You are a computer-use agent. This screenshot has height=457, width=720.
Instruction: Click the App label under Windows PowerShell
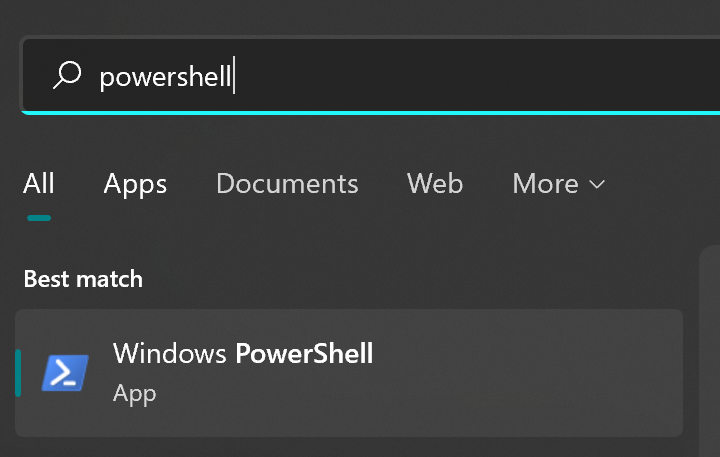135,394
